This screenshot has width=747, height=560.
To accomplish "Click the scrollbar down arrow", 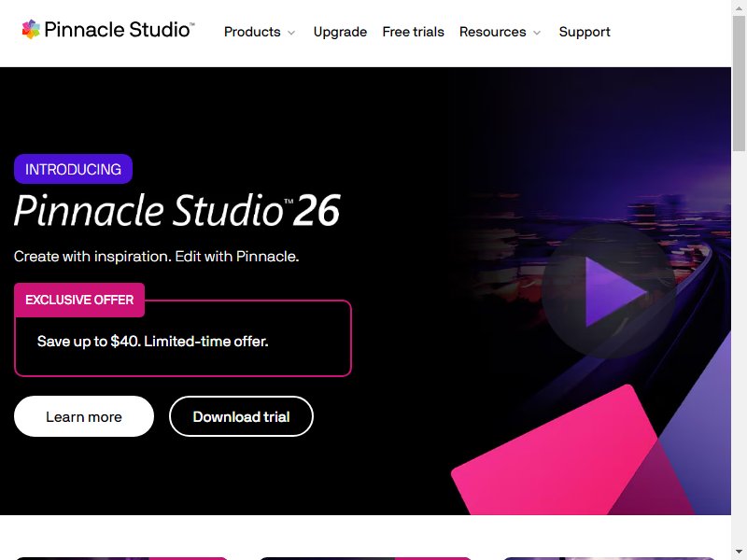I will (x=740, y=553).
